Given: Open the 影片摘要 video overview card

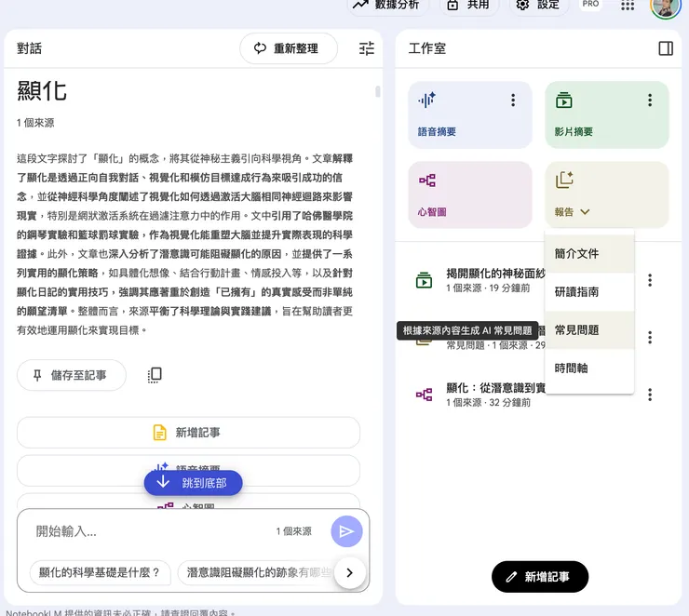Looking at the screenshot, I should [606, 114].
